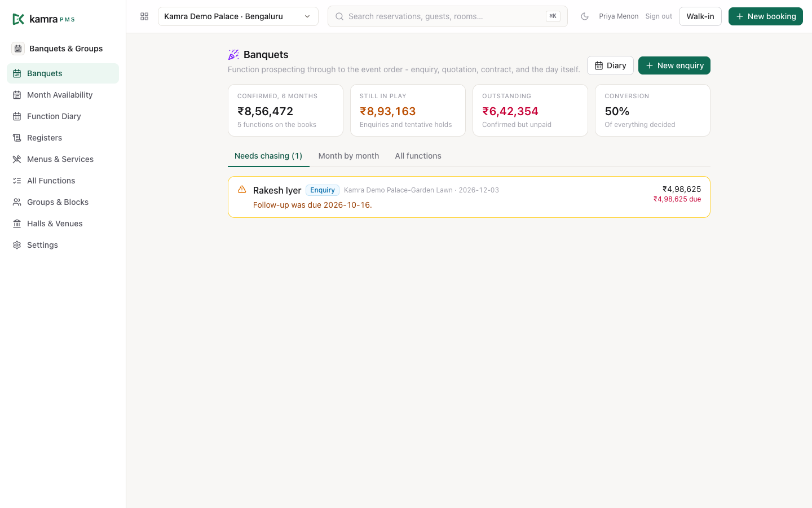Click the party popper Banquets heading icon

click(x=233, y=55)
